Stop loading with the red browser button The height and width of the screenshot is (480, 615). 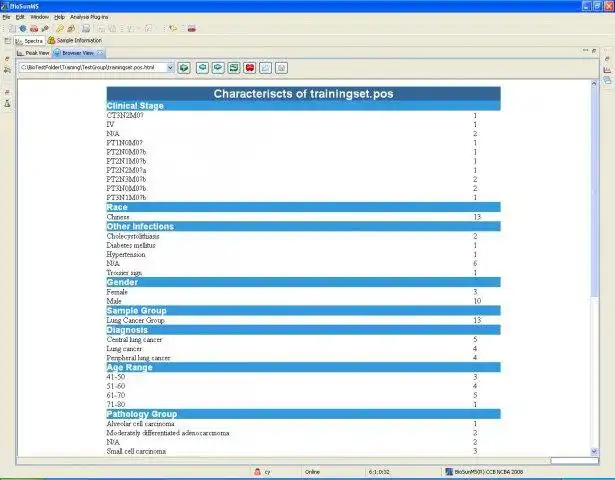coord(249,68)
